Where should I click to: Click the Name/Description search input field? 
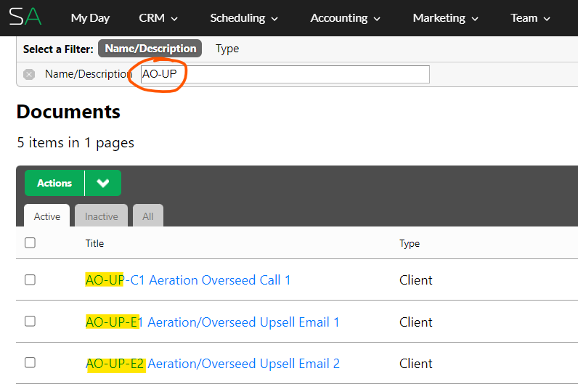tap(285, 74)
